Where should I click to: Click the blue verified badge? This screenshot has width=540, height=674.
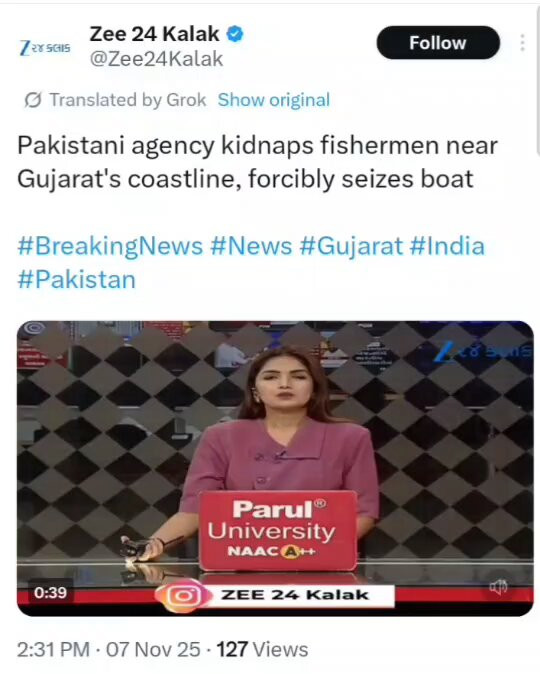pos(235,34)
